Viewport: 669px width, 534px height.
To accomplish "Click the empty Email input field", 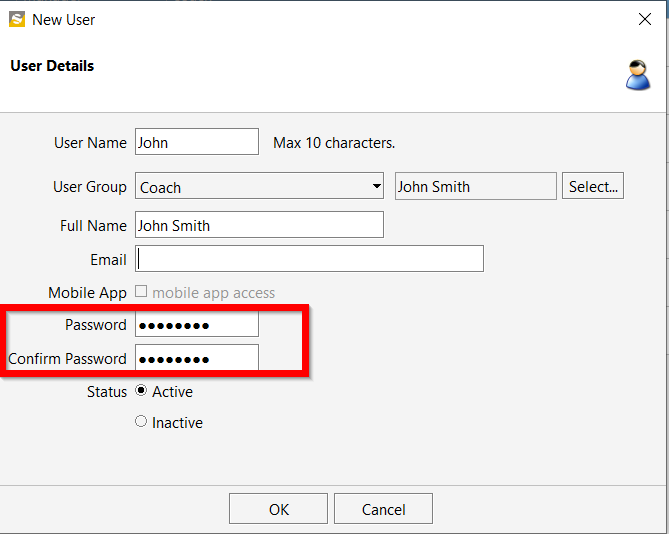I will tap(310, 258).
